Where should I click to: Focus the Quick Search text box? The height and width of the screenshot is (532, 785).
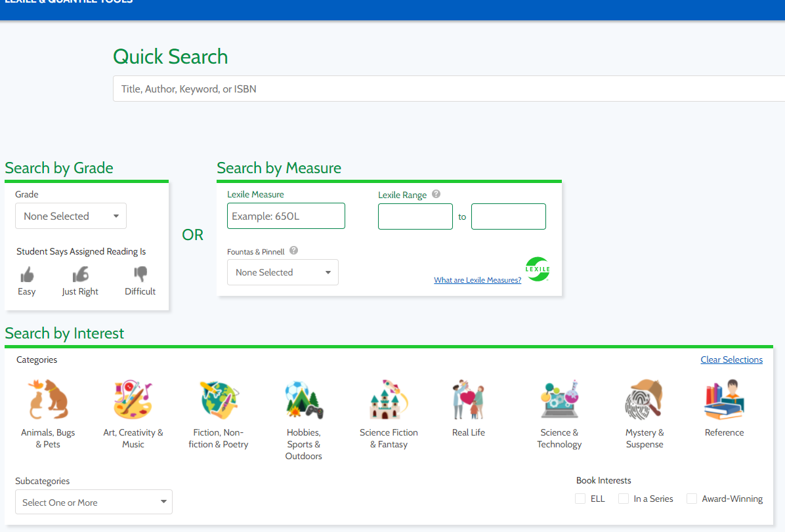coord(449,89)
